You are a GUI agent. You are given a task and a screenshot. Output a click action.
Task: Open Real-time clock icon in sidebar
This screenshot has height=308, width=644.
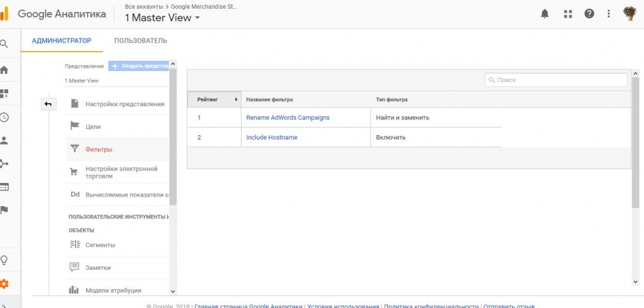coord(4,118)
